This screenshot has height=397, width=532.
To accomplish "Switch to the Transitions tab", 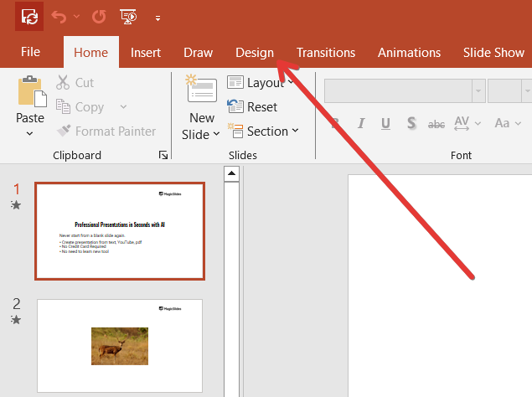I will [x=325, y=52].
